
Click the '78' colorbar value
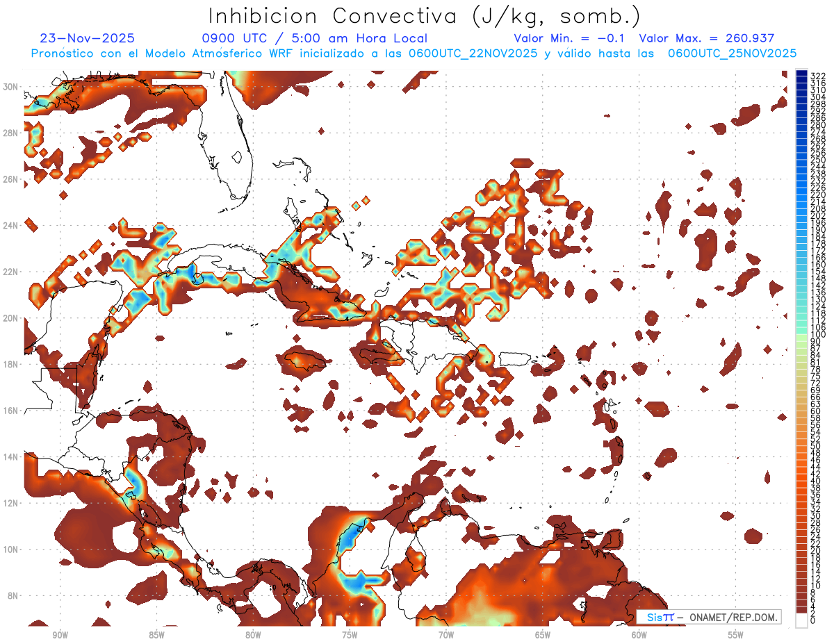pos(816,370)
